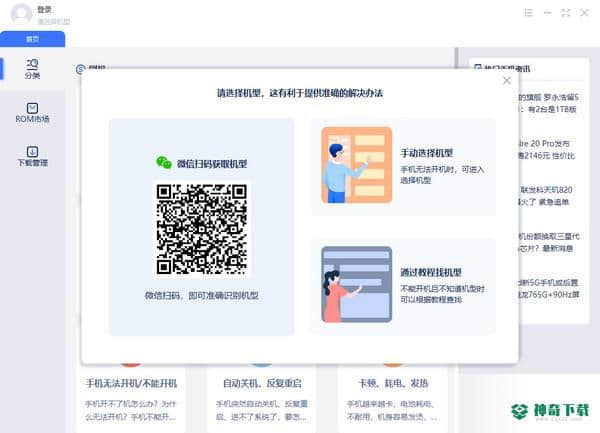Open 手机无法开机/不能开机 card
Image resolution: width=600 pixels, height=433 pixels.
[131, 399]
